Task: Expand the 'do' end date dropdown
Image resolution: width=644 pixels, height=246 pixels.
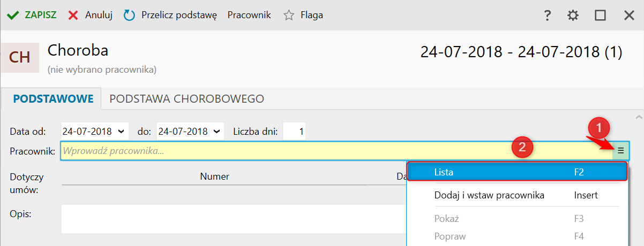Action: pyautogui.click(x=216, y=131)
